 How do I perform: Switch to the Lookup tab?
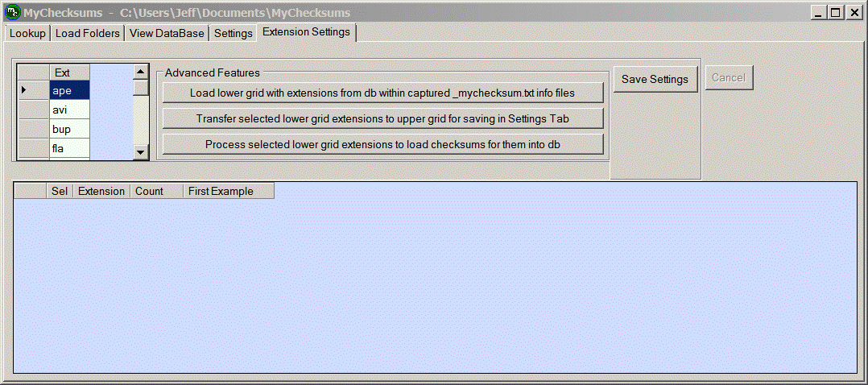27,33
